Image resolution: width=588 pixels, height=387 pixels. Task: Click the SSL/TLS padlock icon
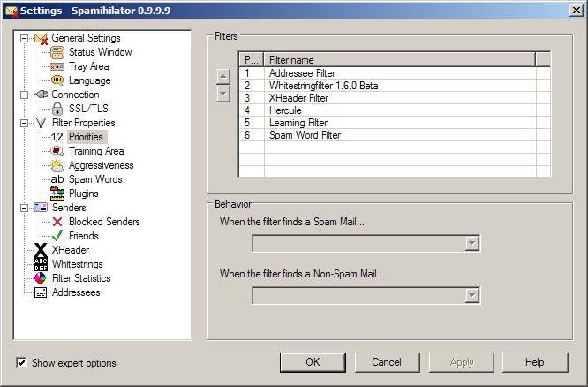click(57, 109)
